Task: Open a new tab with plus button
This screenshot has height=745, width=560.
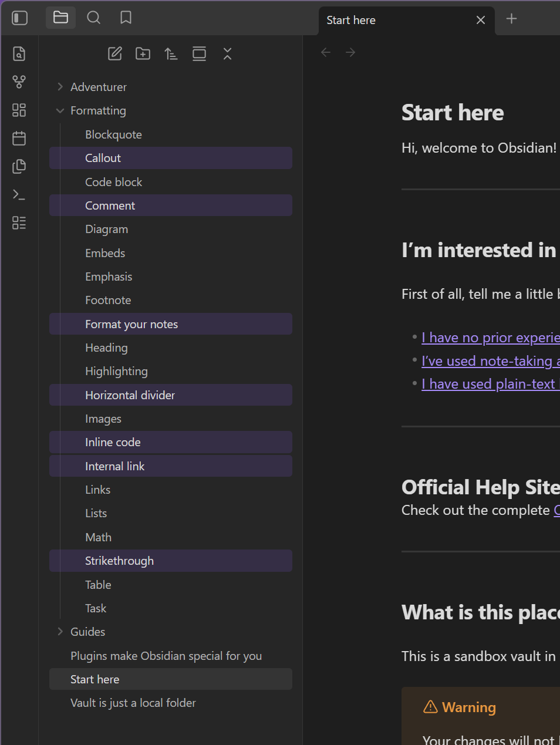Action: 511,19
